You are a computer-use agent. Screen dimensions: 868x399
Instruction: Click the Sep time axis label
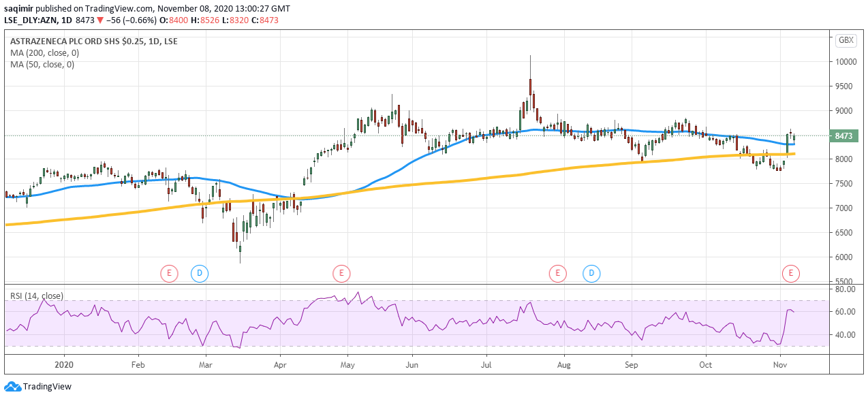[631, 365]
